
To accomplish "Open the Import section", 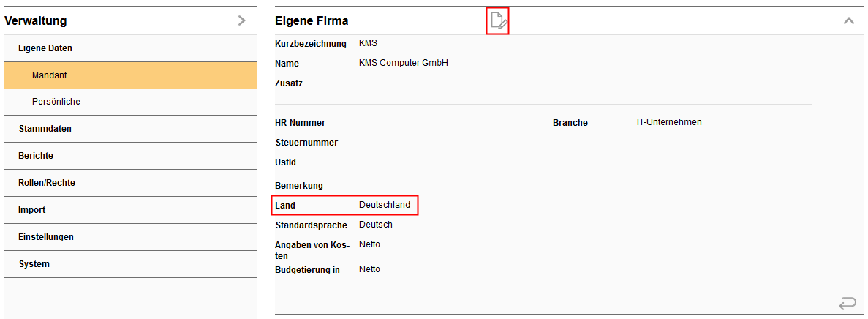I will [x=32, y=210].
